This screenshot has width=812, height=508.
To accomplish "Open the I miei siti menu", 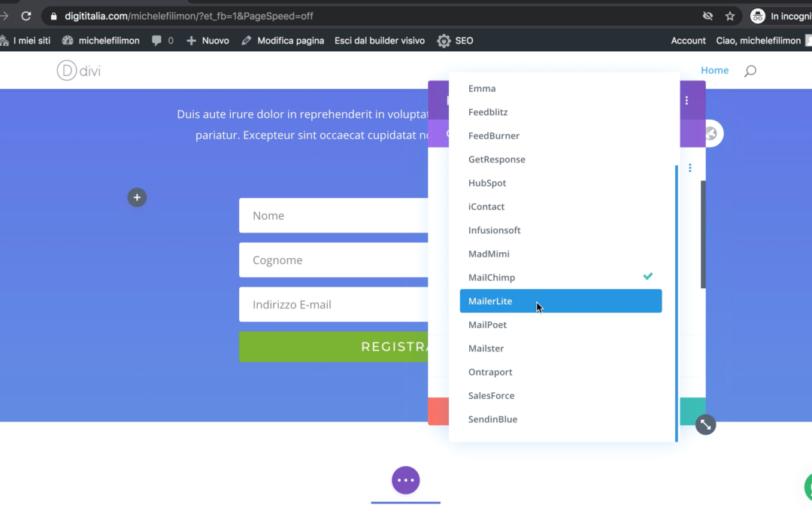I will [x=26, y=41].
